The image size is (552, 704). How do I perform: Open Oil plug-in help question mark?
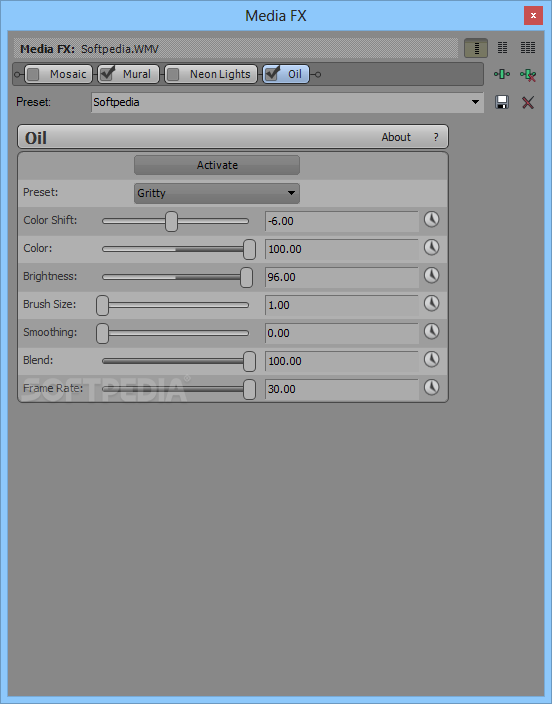pyautogui.click(x=436, y=137)
